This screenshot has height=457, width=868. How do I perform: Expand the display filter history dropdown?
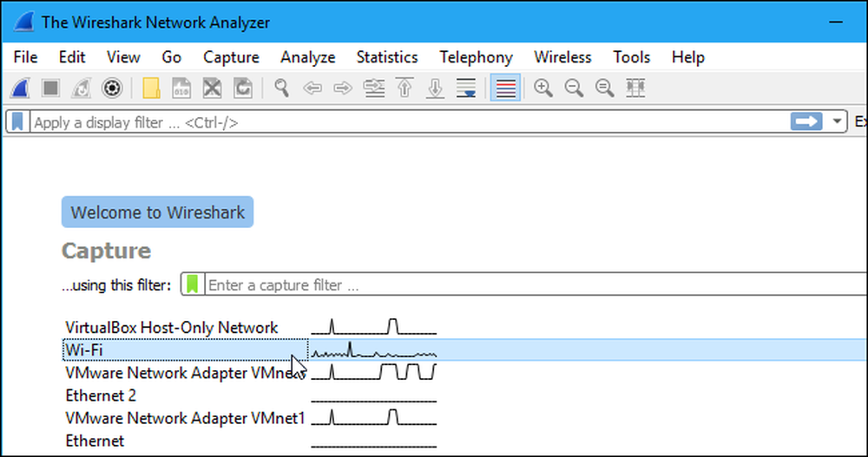click(x=837, y=121)
